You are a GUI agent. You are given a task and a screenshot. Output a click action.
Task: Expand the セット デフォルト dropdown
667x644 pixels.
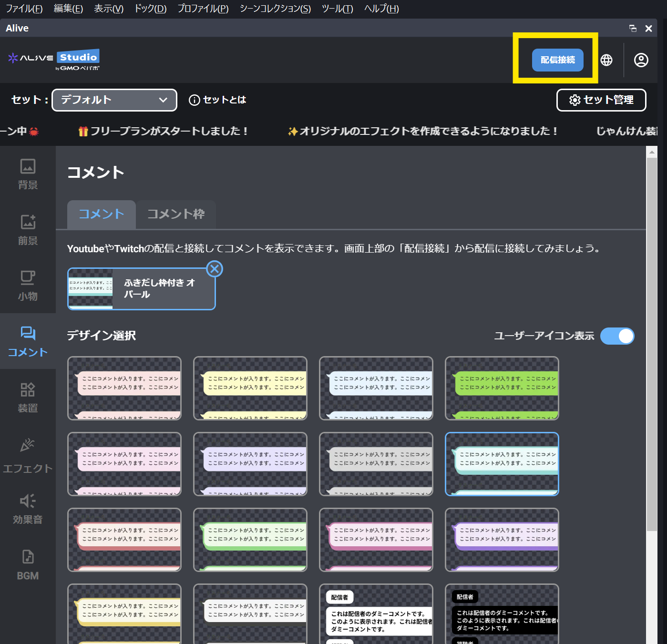coord(114,100)
